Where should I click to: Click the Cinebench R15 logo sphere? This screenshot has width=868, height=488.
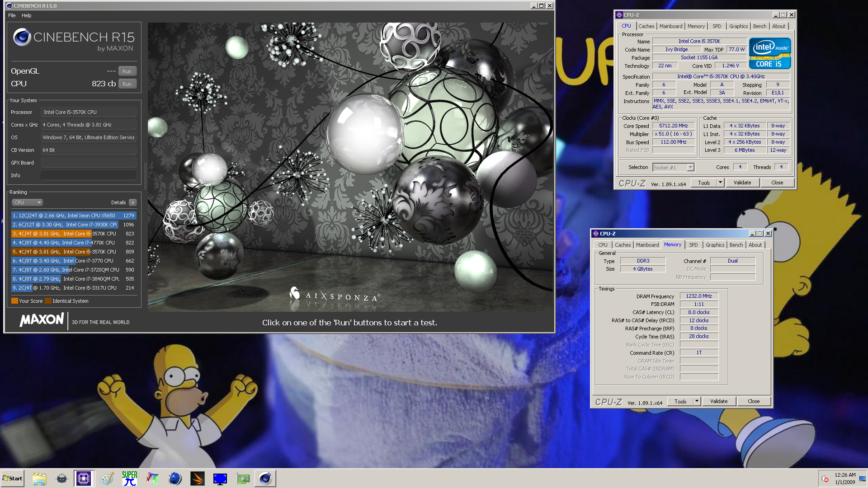pos(22,37)
